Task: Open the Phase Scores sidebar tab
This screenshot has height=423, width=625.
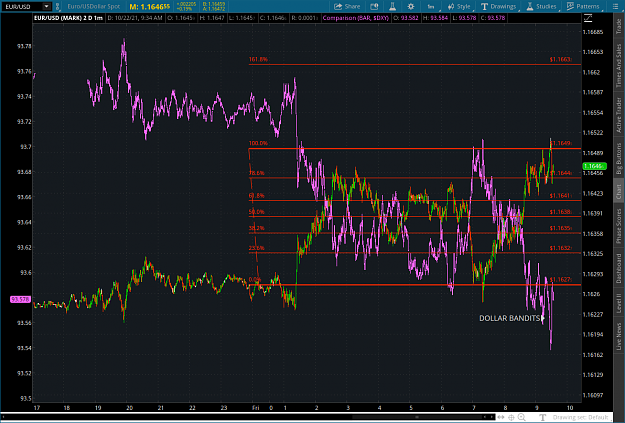Action: point(619,226)
